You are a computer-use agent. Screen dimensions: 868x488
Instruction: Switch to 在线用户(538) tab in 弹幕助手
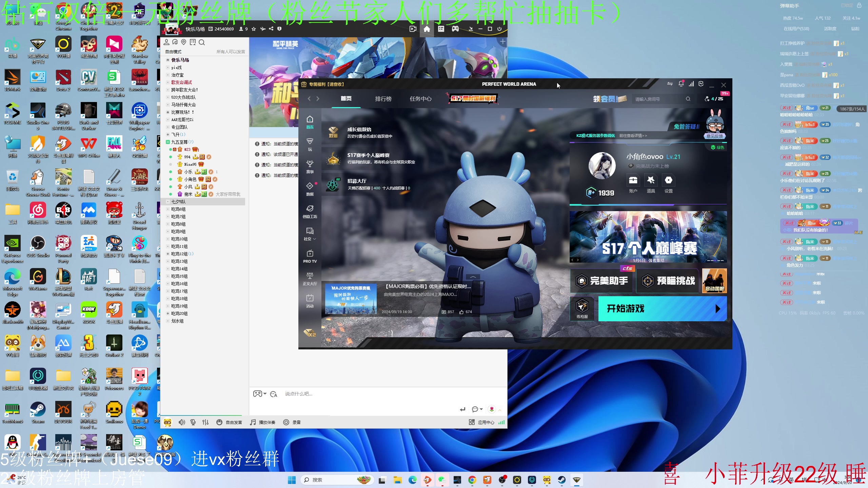(x=796, y=29)
